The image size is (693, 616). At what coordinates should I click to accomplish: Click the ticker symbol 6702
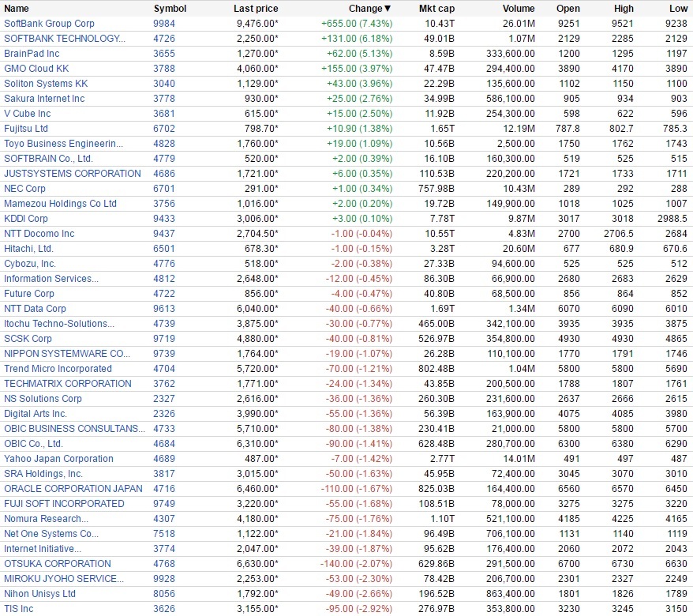[164, 129]
